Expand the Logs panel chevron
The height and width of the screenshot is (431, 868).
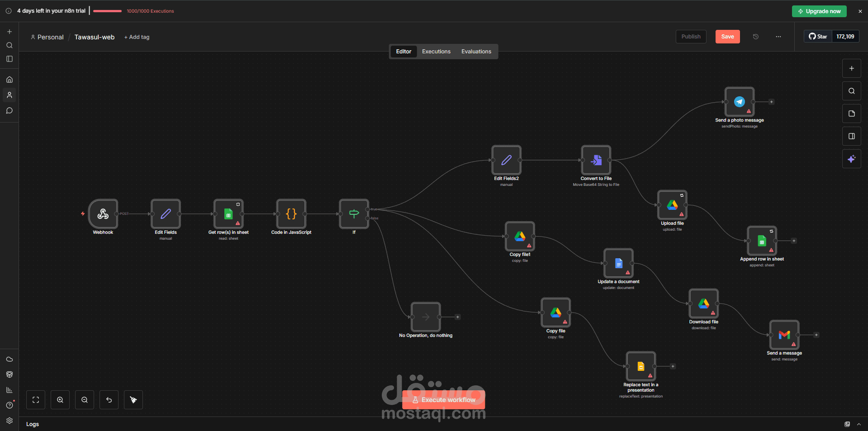[859, 424]
